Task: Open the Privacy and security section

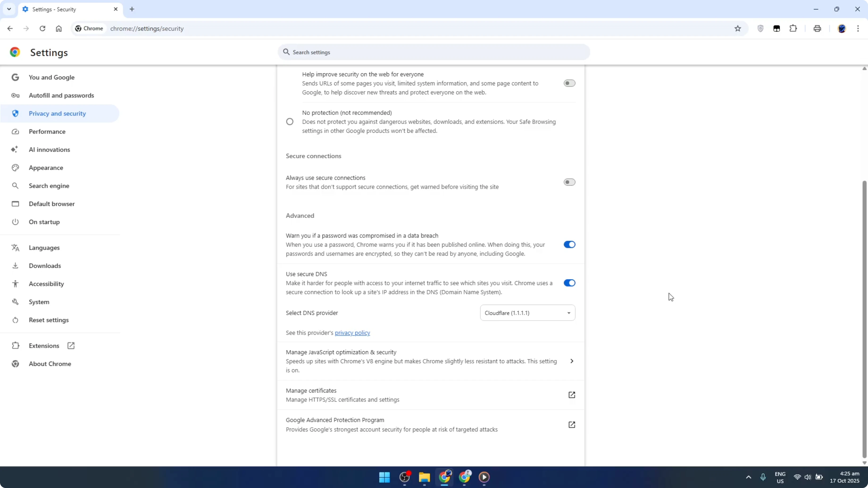Action: pos(57,113)
